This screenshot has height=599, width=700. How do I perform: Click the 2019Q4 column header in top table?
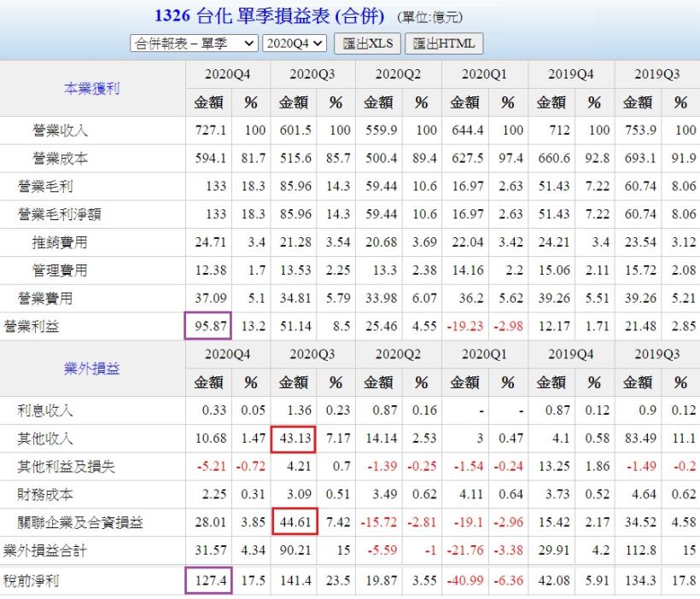pyautogui.click(x=570, y=74)
